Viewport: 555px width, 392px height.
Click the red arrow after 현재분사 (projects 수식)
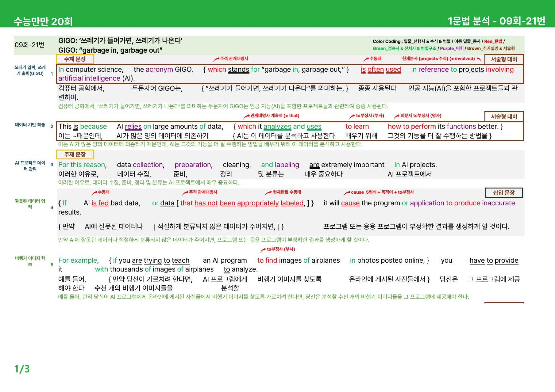(479, 59)
